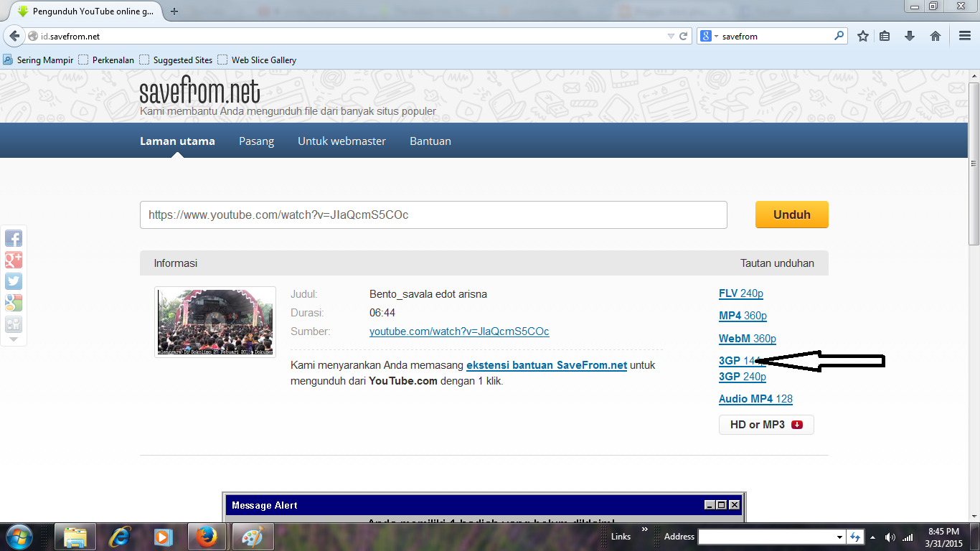Image resolution: width=980 pixels, height=551 pixels.
Task: Open the Untuk webmaster menu item
Action: (x=342, y=141)
